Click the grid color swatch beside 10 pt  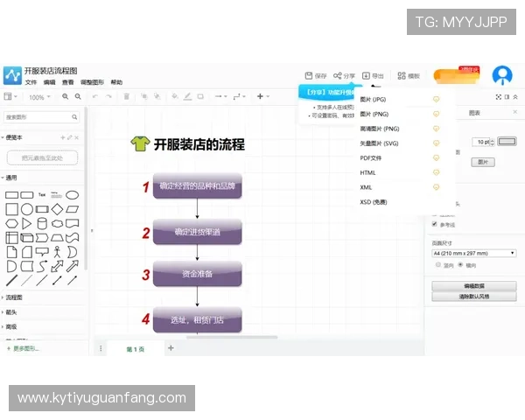pyautogui.click(x=507, y=142)
